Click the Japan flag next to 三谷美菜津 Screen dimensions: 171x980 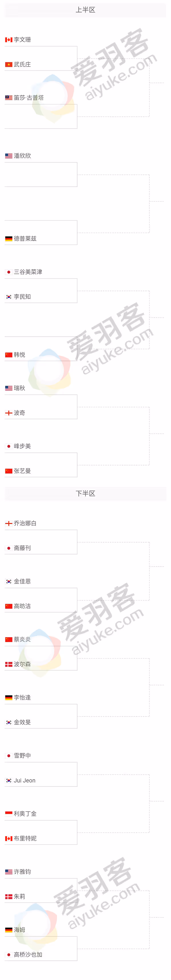point(9,272)
